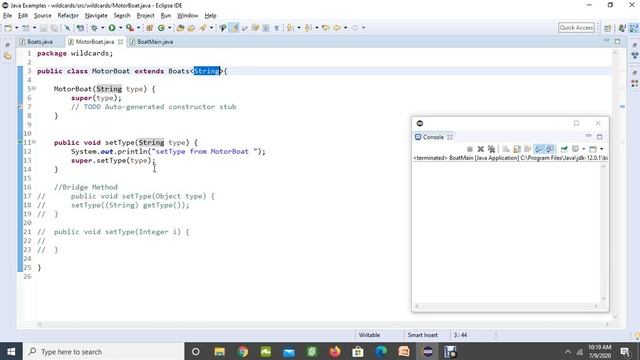Click the Console vertical scrollbar

(604, 232)
